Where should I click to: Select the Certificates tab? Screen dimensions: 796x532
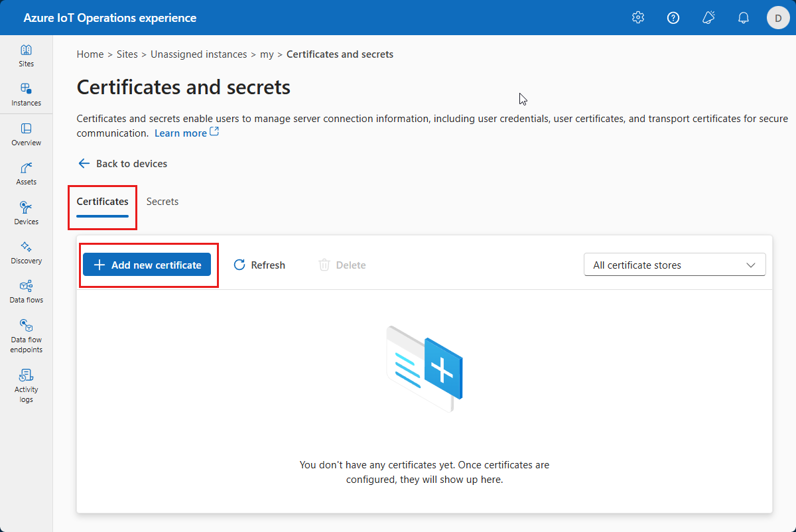point(103,202)
